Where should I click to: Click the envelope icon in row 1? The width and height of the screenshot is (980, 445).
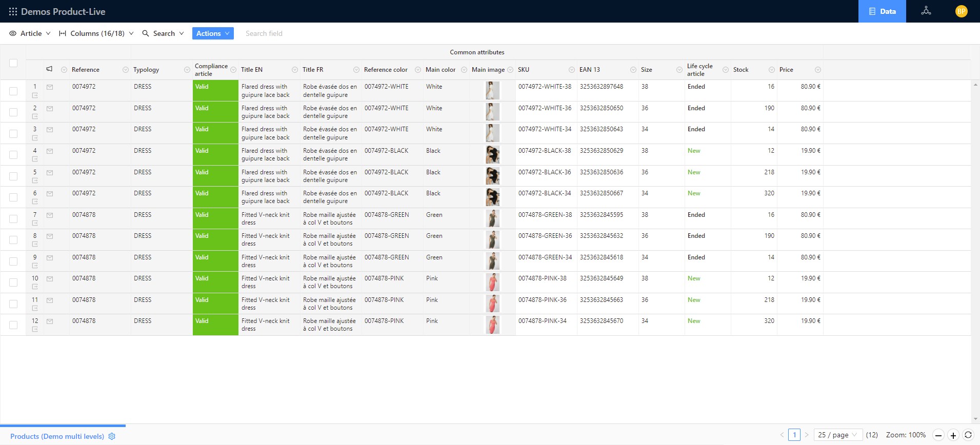pos(50,87)
